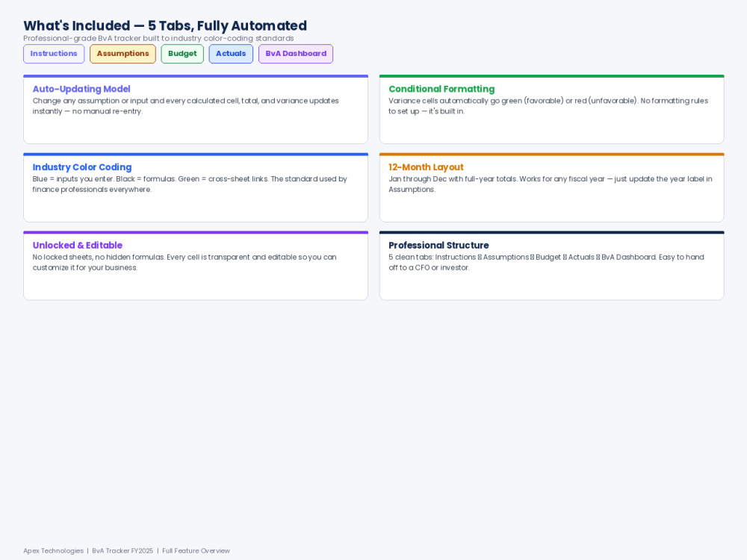Select the BvA Dashboard tab pill
747x560 pixels.
[296, 54]
